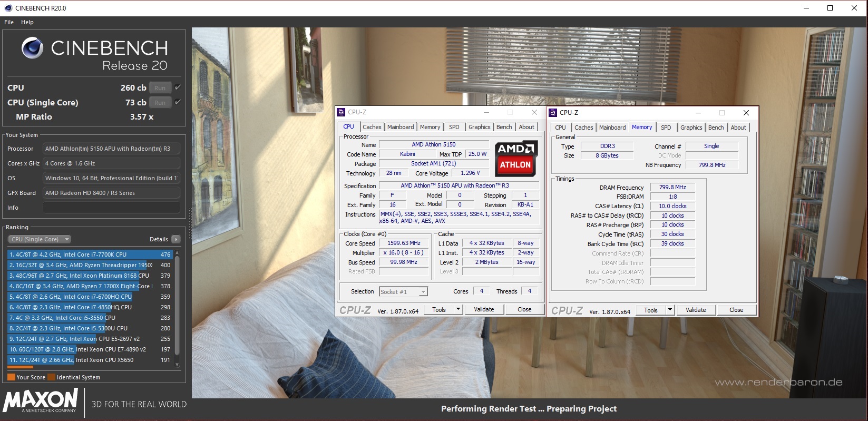Click the Core Speed 1599.63 MHz value

[404, 243]
